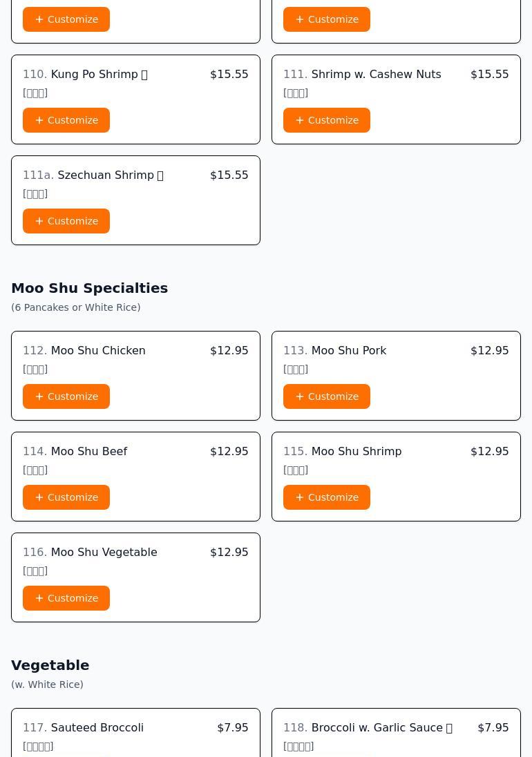Click the Moo Shu Specialties heading

[x=89, y=288]
